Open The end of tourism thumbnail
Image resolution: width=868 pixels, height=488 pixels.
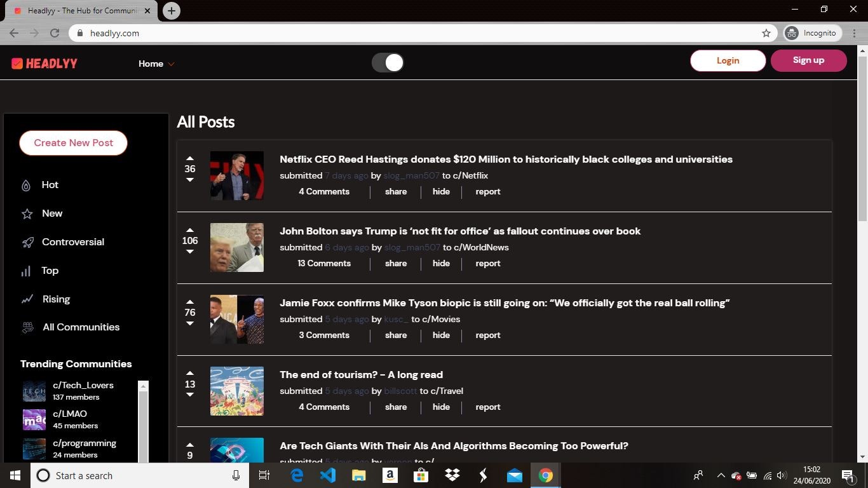point(237,391)
